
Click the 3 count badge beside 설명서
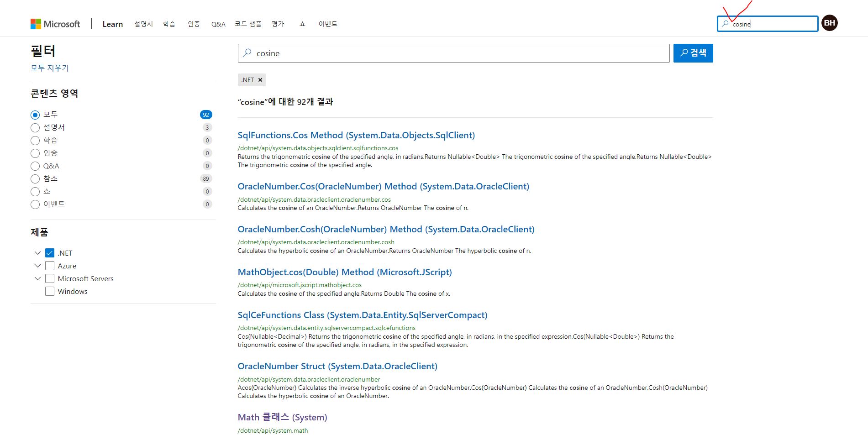click(207, 127)
